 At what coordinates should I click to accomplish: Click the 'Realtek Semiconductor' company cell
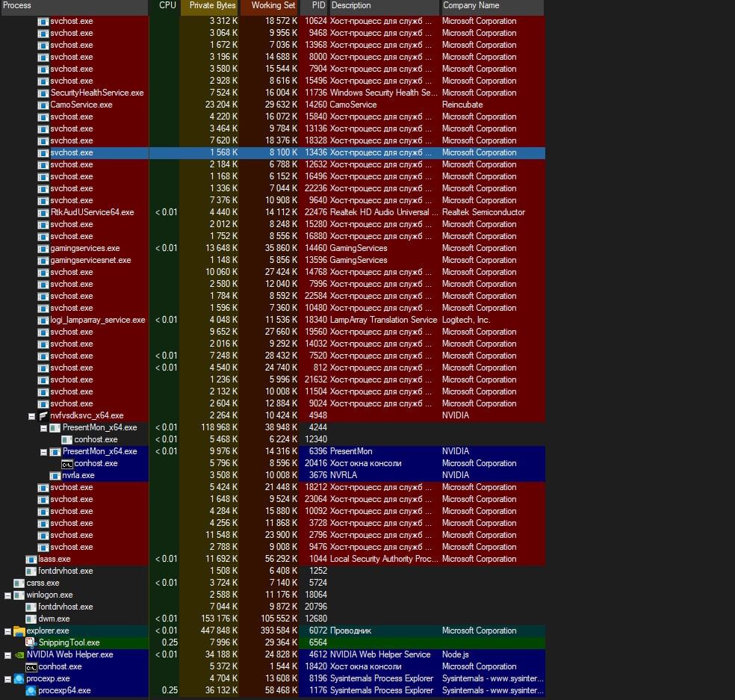[x=483, y=212]
